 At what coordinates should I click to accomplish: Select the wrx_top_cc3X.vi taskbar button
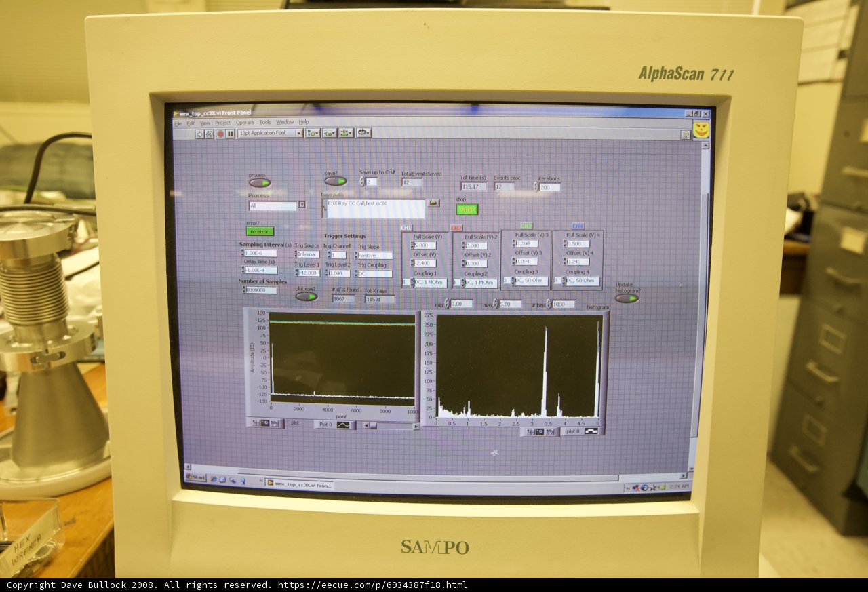click(x=299, y=485)
